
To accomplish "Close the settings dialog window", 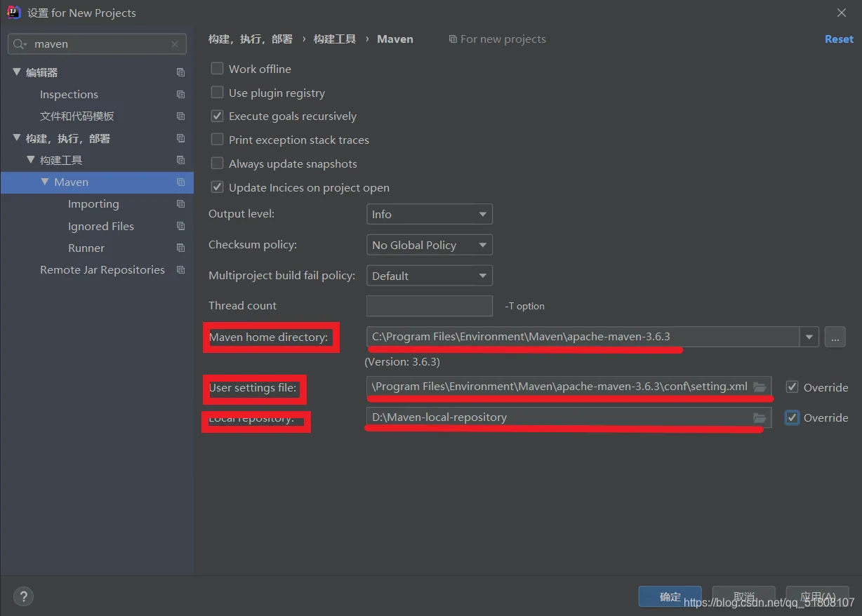I will click(x=842, y=13).
